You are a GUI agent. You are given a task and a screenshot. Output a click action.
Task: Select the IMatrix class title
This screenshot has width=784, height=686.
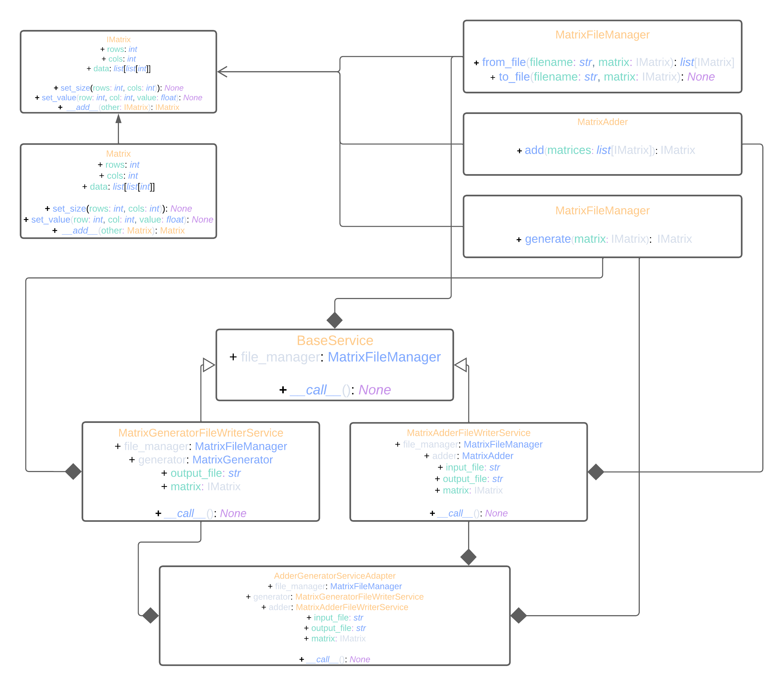tap(118, 40)
